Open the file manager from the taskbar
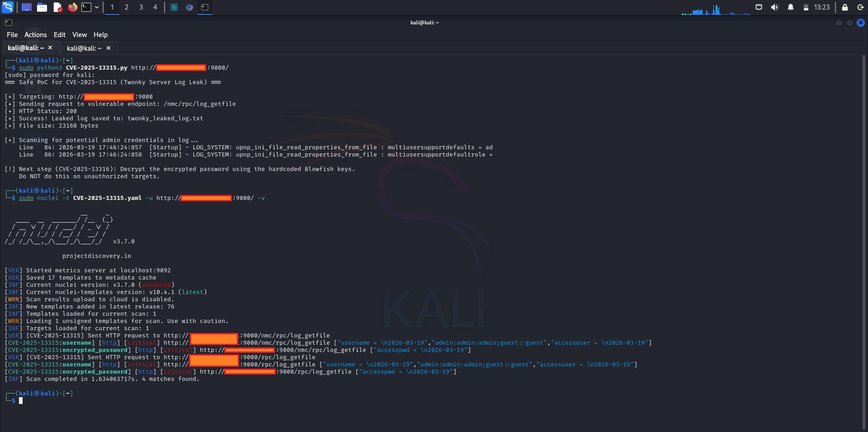Image resolution: width=868 pixels, height=432 pixels. click(x=42, y=7)
